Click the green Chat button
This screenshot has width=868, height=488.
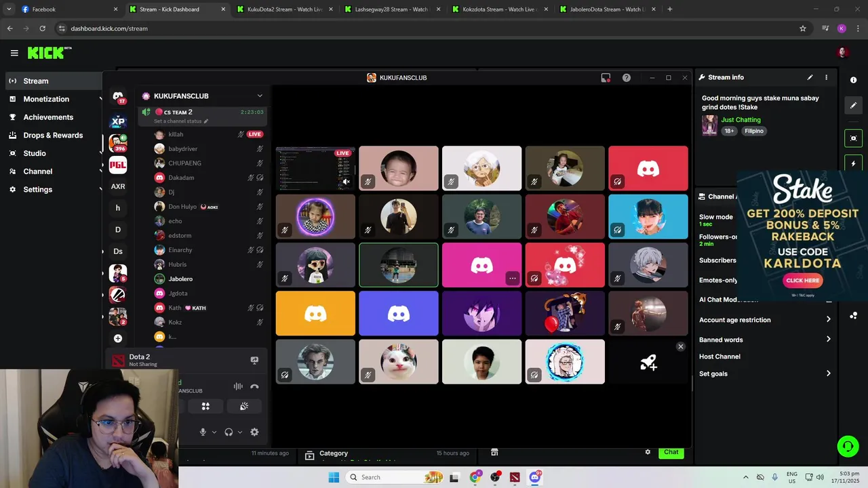pyautogui.click(x=671, y=452)
